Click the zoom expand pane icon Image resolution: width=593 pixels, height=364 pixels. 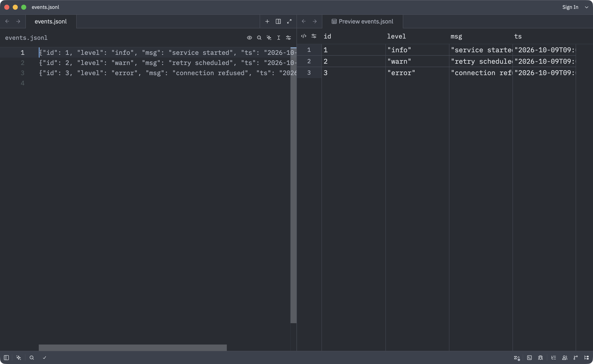(289, 21)
